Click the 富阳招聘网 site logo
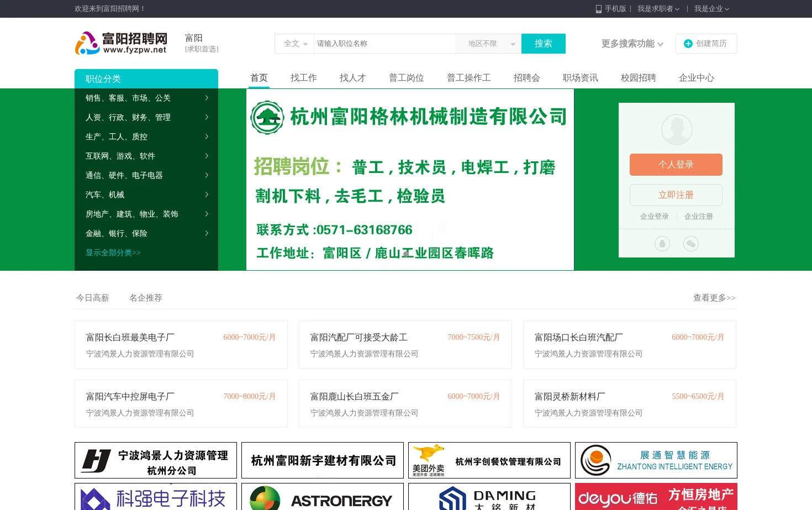 pyautogui.click(x=121, y=43)
